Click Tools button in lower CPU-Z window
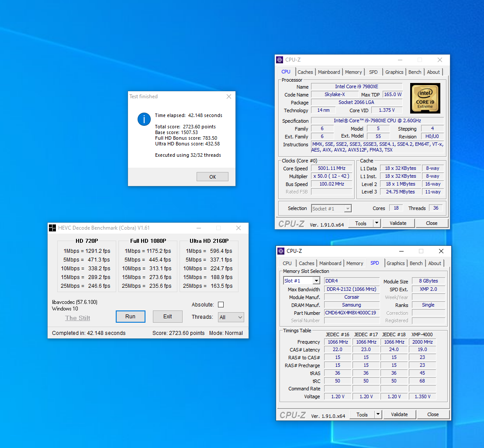Screen dimensions: 484x448 pos(362,415)
